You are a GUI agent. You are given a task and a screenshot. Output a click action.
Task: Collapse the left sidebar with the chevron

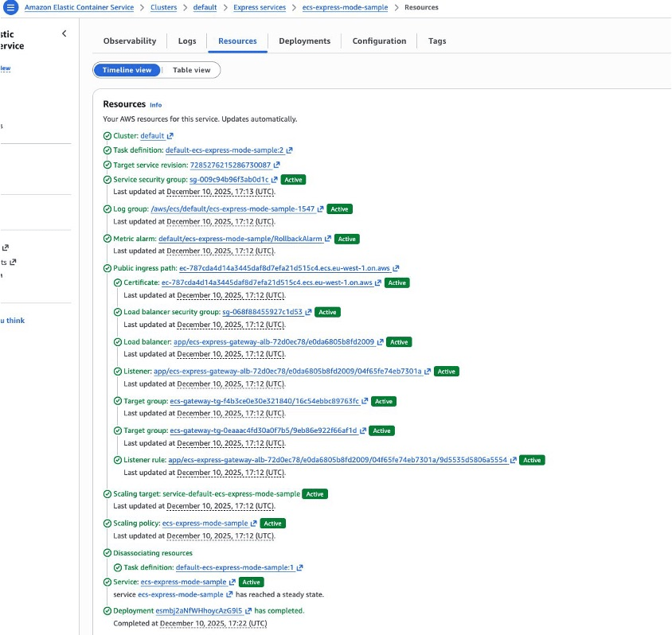[64, 33]
